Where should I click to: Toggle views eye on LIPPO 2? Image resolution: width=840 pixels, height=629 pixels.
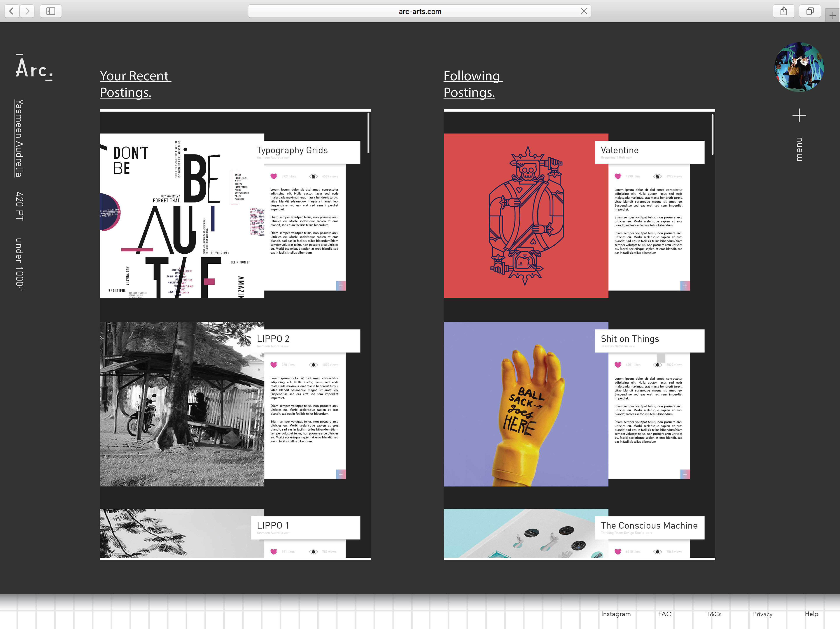313,365
